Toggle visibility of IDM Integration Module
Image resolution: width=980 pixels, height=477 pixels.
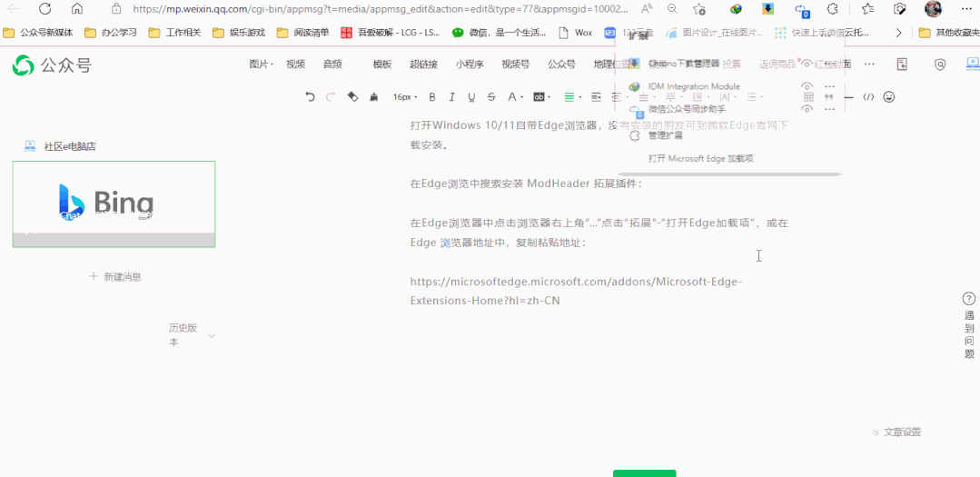coord(807,86)
